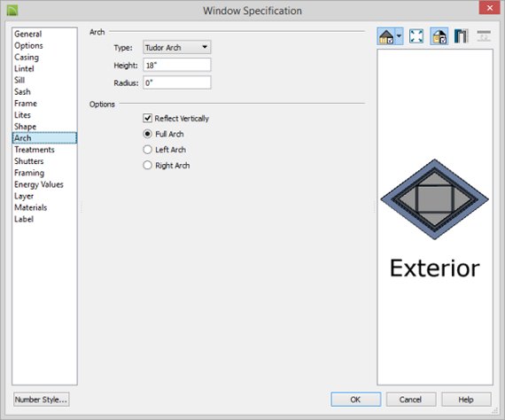The height and width of the screenshot is (420, 505).
Task: Close the Window Specification dialog
Action: (490, 7)
